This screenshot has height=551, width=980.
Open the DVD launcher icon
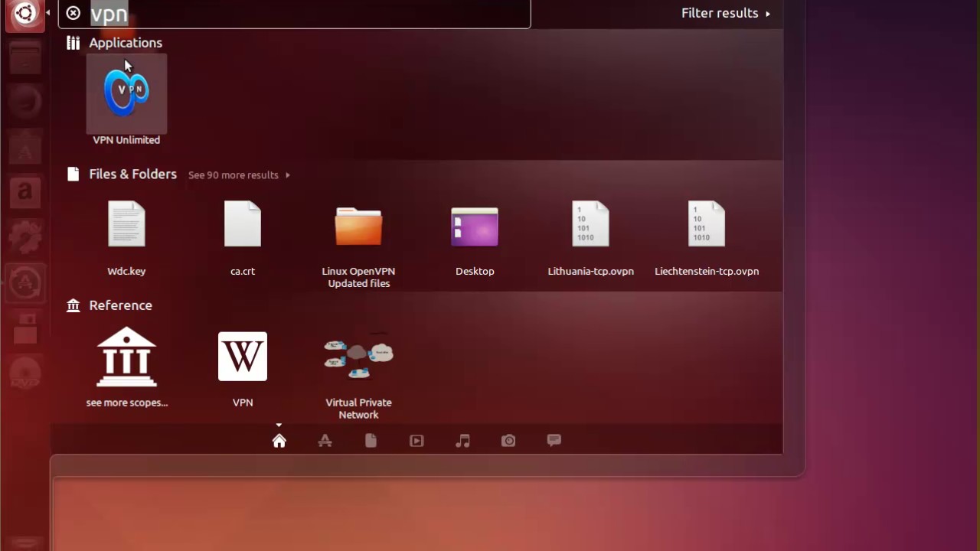point(25,374)
